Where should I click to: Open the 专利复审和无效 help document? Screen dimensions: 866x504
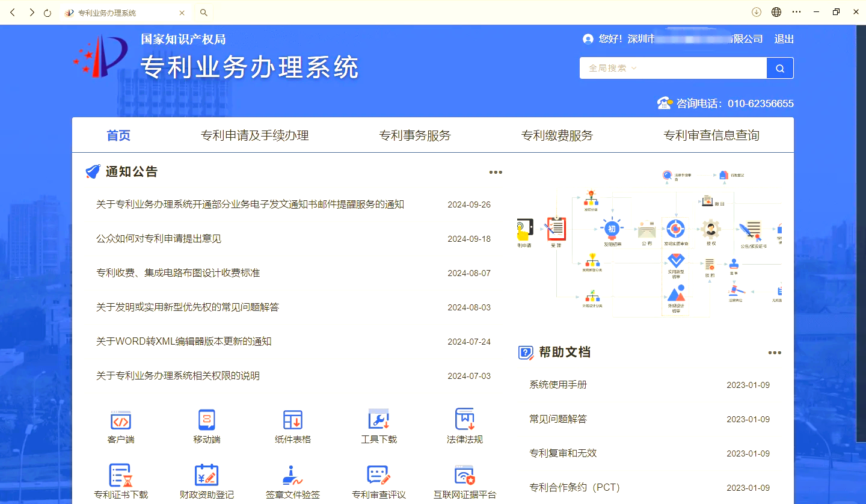(563, 453)
